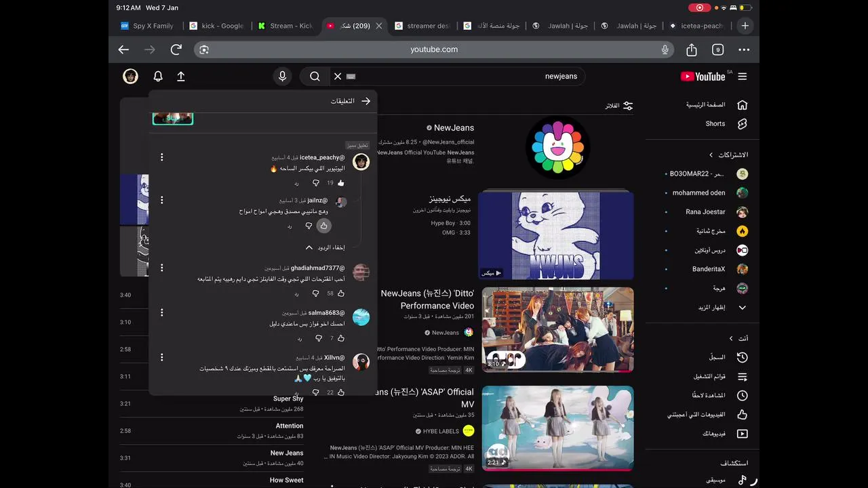The height and width of the screenshot is (488, 868).
Task: Collapse replies with إخفاء الردود
Action: [325, 247]
